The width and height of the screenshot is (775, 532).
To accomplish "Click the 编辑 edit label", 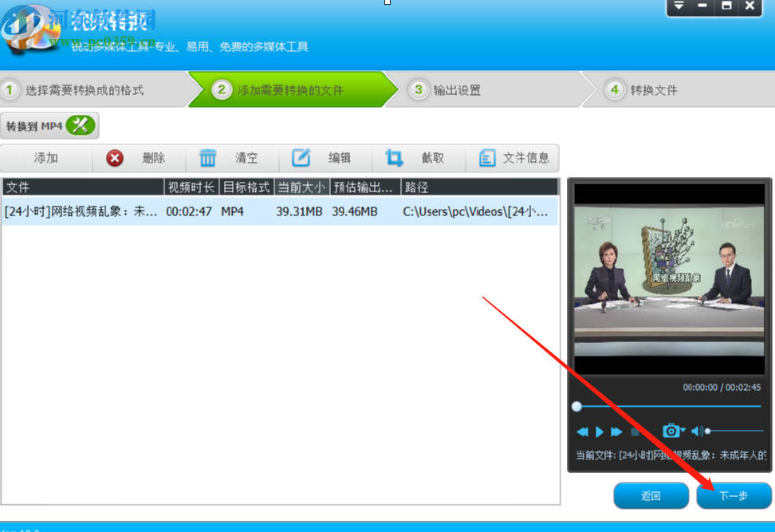I will [340, 158].
